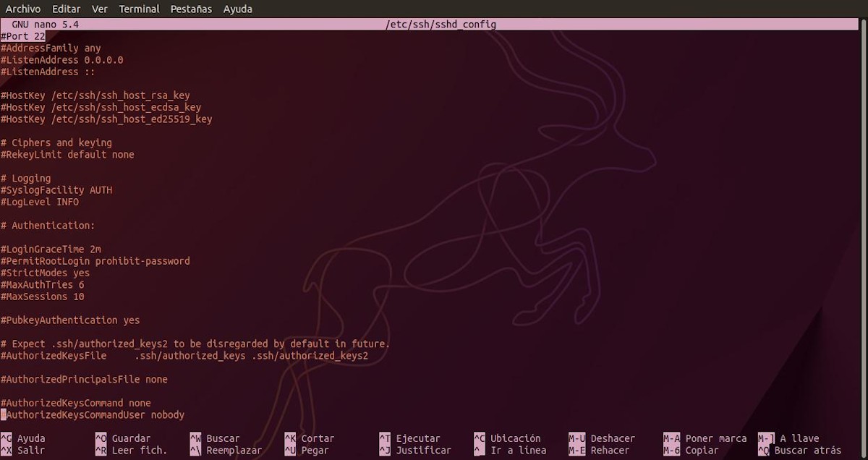Open the Ver menu
This screenshot has width=868, height=460.
tap(99, 9)
